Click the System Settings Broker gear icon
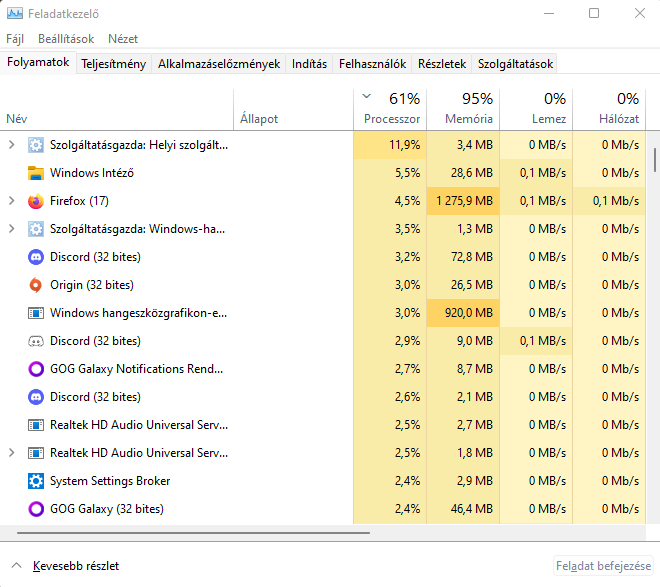 tap(36, 481)
